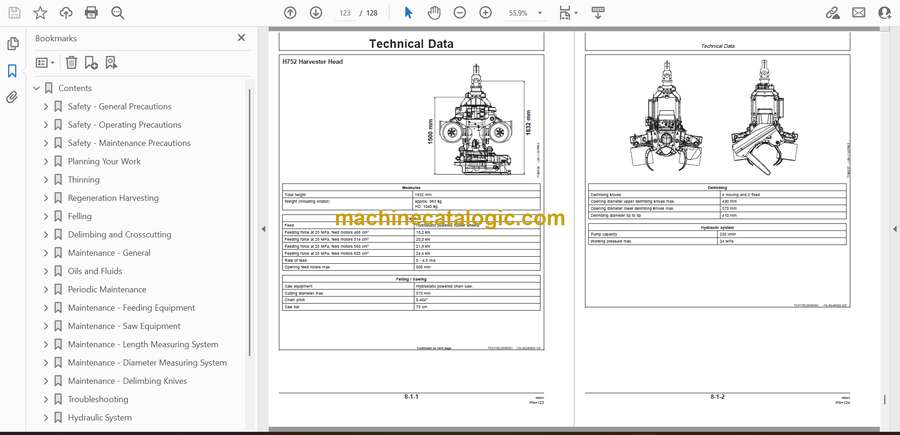The width and height of the screenshot is (900, 435).
Task: Send the file by email
Action: tap(859, 13)
